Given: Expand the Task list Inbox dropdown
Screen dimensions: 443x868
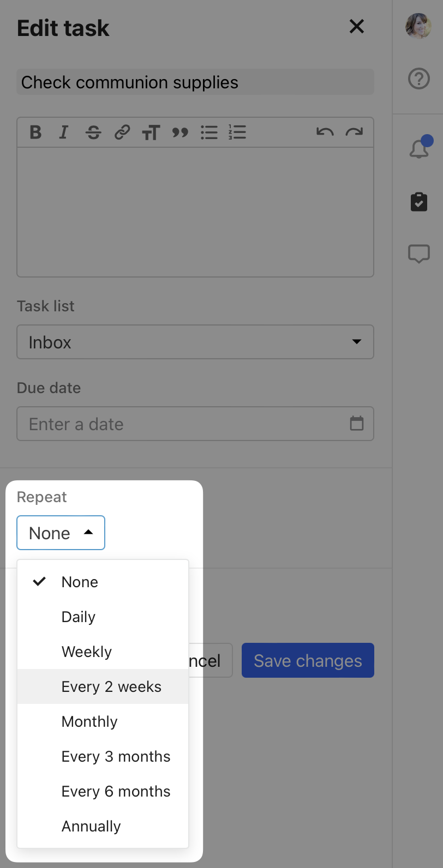Looking at the screenshot, I should tap(195, 342).
